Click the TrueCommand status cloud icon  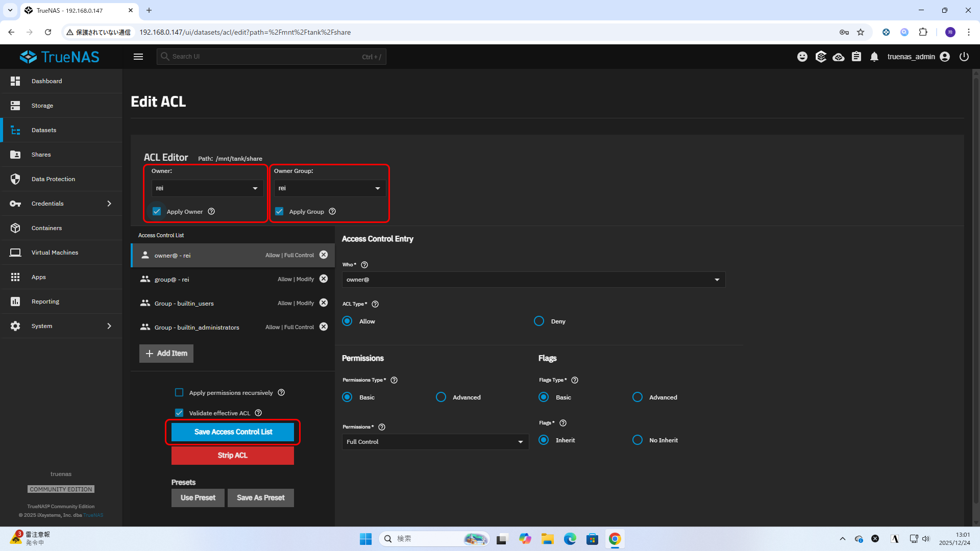point(838,57)
